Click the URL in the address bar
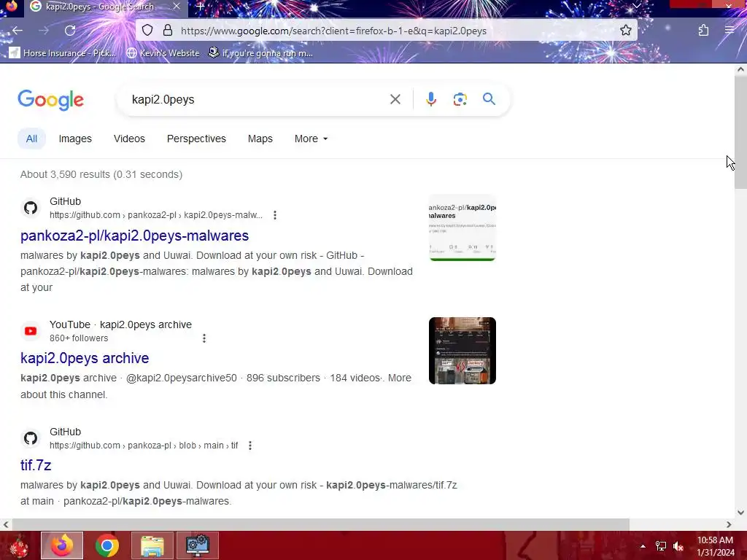This screenshot has width=747, height=560. click(x=333, y=31)
